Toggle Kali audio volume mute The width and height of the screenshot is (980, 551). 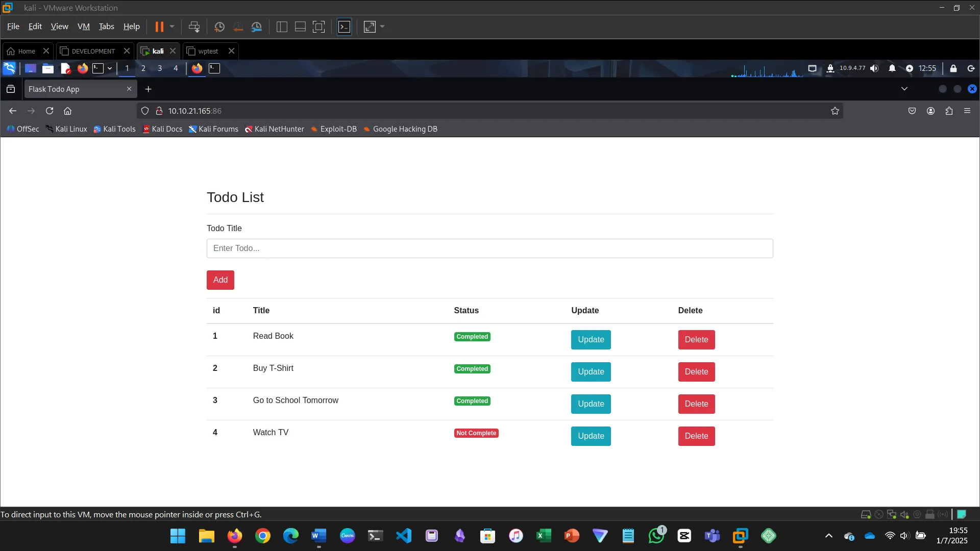point(874,68)
